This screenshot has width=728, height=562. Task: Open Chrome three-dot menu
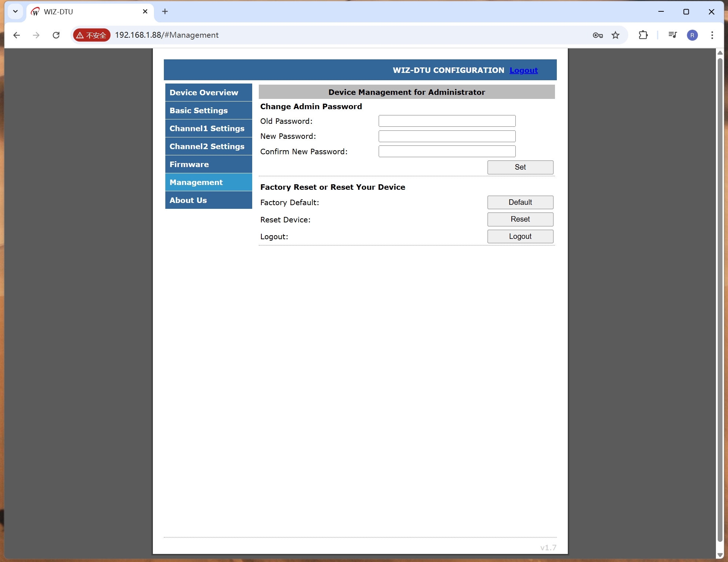click(x=712, y=35)
